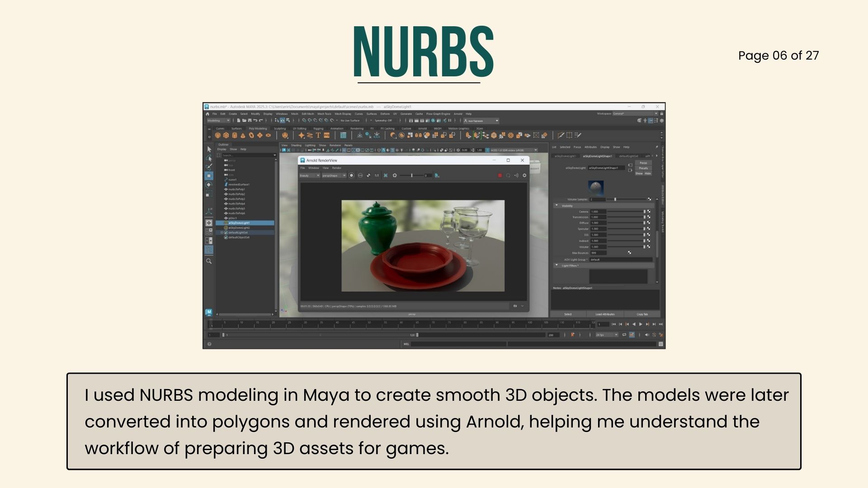Click the Maya home icon
The height and width of the screenshot is (488, 868).
[x=208, y=114]
